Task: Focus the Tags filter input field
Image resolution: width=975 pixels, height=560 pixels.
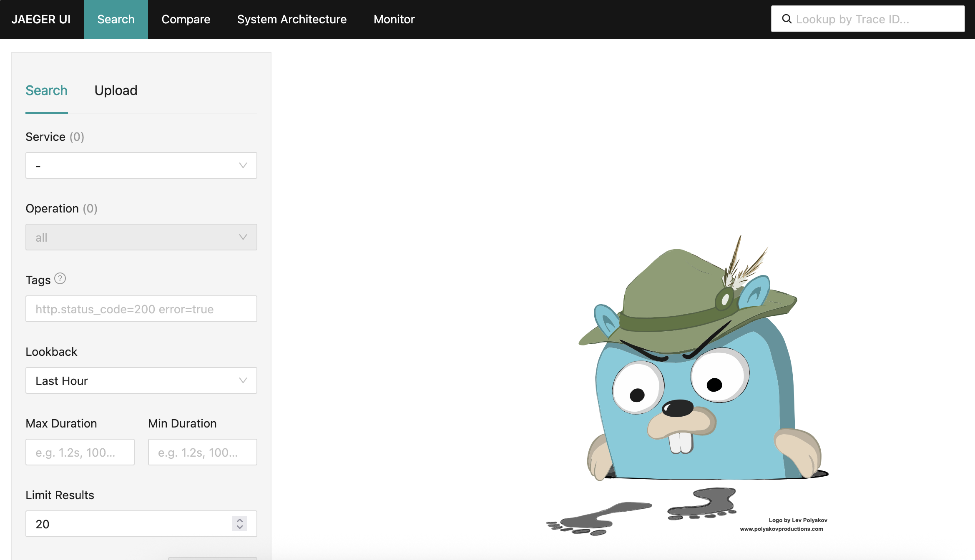Action: pyautogui.click(x=141, y=309)
